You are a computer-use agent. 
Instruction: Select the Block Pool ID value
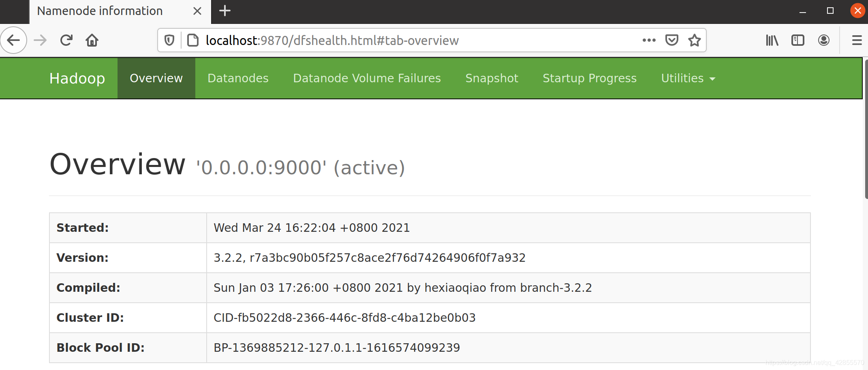click(x=337, y=348)
